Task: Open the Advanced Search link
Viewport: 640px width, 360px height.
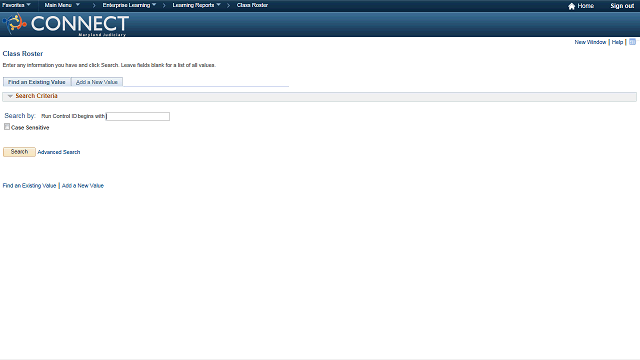Action: 59,152
